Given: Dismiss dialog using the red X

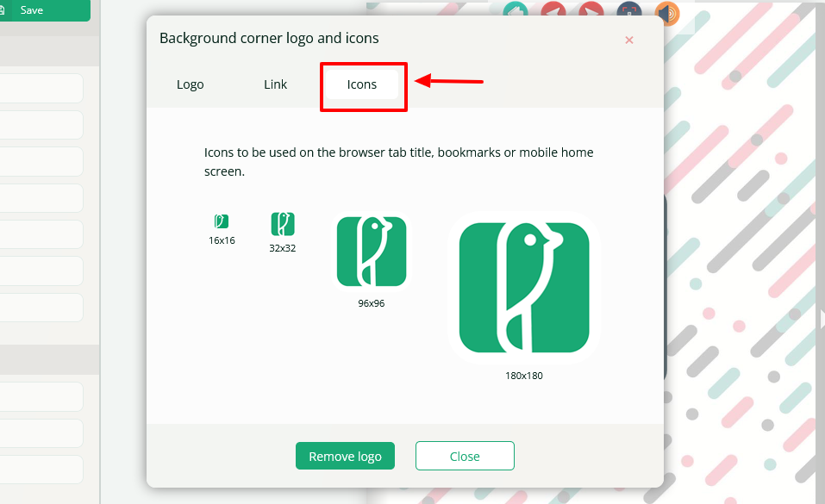Looking at the screenshot, I should point(628,40).
